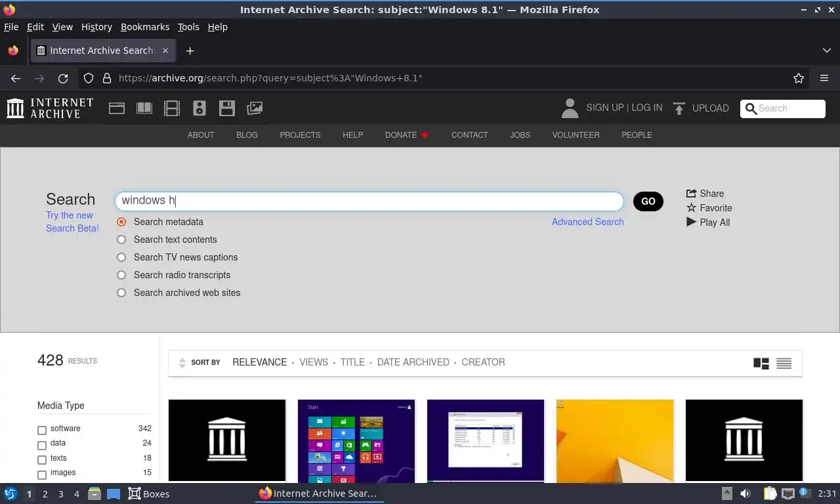Open the Edit menu
This screenshot has height=504, width=840.
(x=35, y=27)
